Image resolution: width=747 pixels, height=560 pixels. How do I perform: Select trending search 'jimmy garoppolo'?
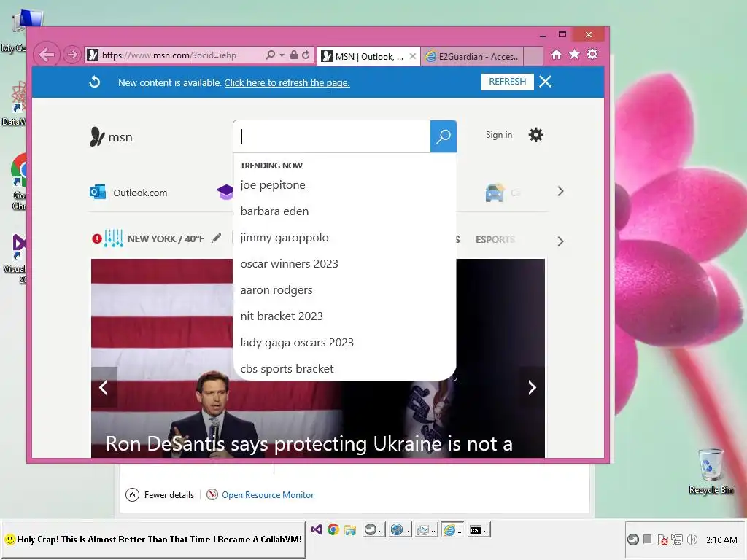[x=285, y=238]
